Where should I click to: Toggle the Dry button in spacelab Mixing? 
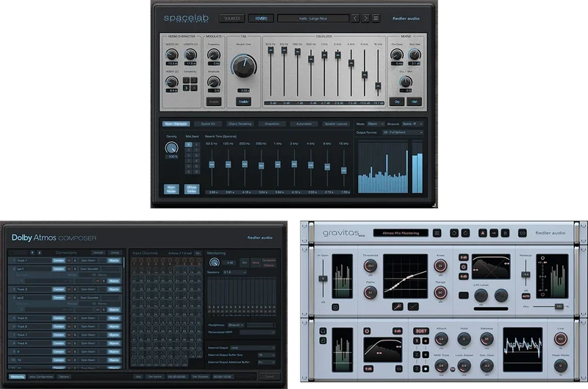coord(397,101)
